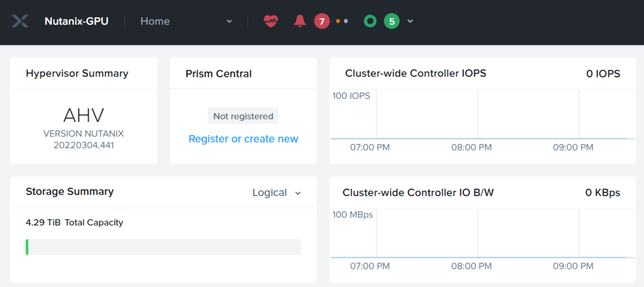Click the Hypervisor Summary title

[77, 73]
